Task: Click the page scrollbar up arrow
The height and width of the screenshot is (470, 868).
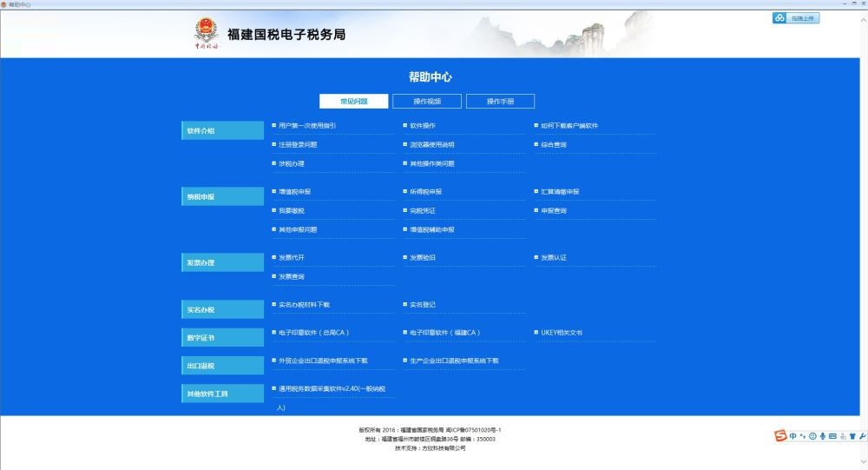Action: click(864, 20)
